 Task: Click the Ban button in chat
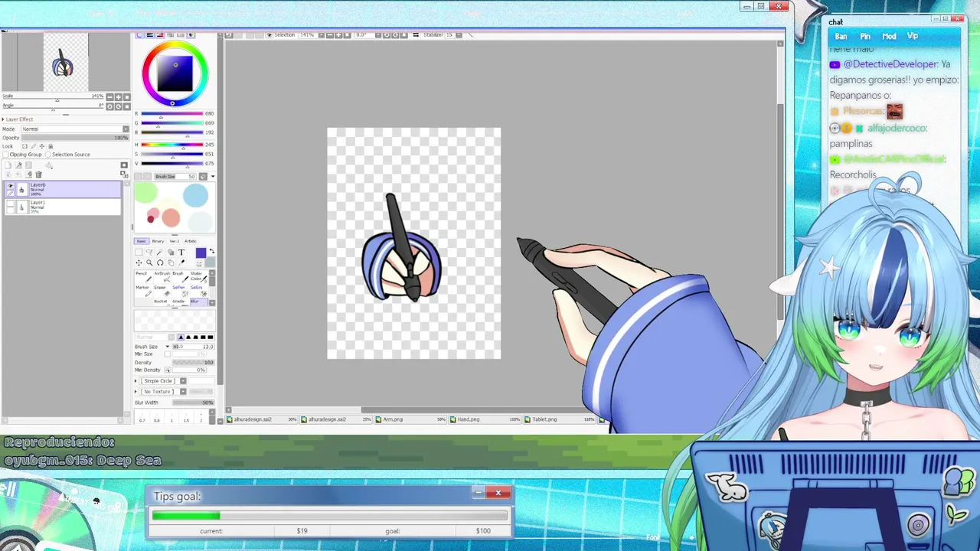[841, 36]
